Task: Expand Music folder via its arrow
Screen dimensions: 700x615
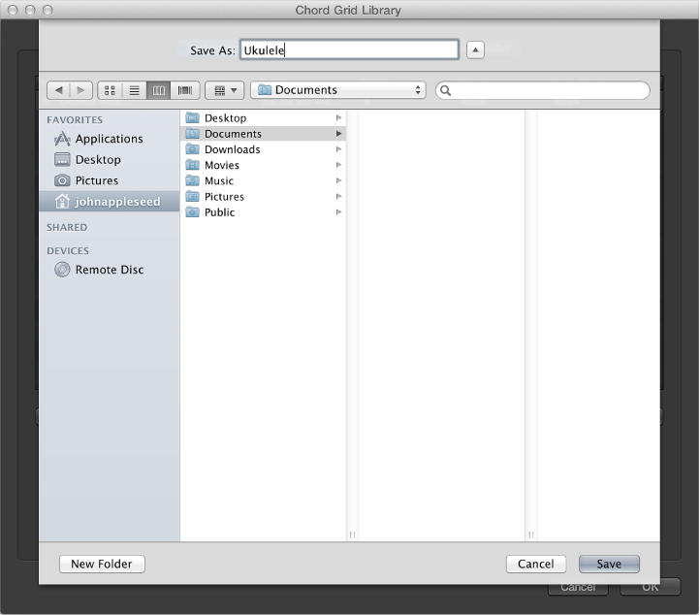Action: pyautogui.click(x=338, y=180)
